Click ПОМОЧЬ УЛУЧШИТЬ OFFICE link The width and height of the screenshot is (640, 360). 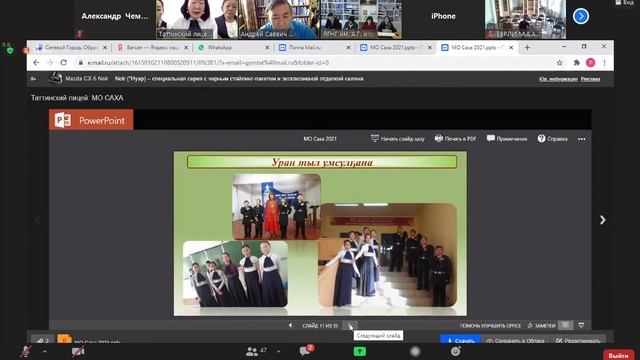[490, 326]
